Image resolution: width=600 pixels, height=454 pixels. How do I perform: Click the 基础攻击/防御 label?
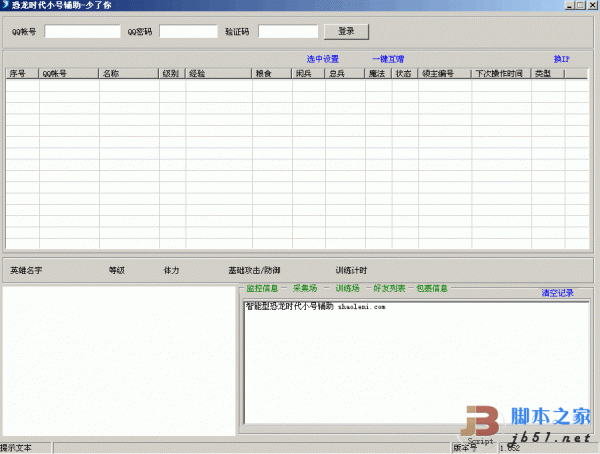254,270
